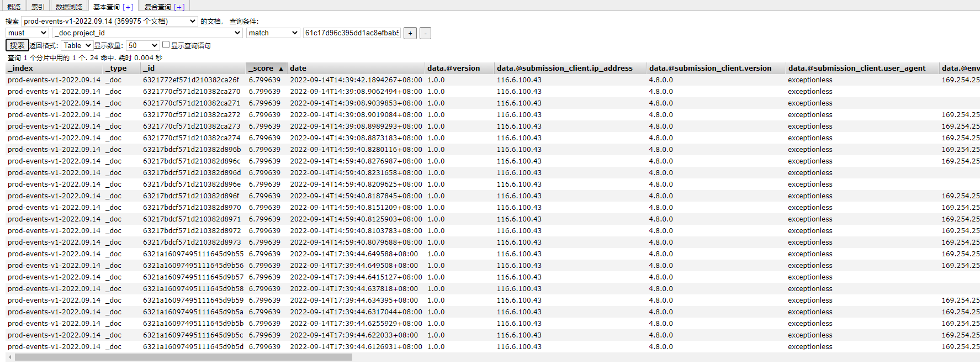Viewport: 980px width, 364px height.
Task: Open the match operator dropdown
Action: click(273, 33)
